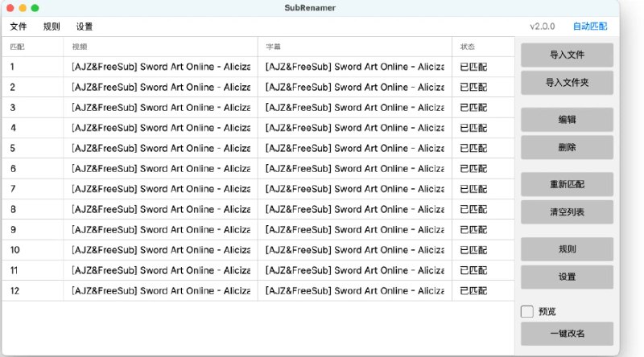644x357 pixels.
Task: Open the 文件 menu
Action: click(19, 27)
